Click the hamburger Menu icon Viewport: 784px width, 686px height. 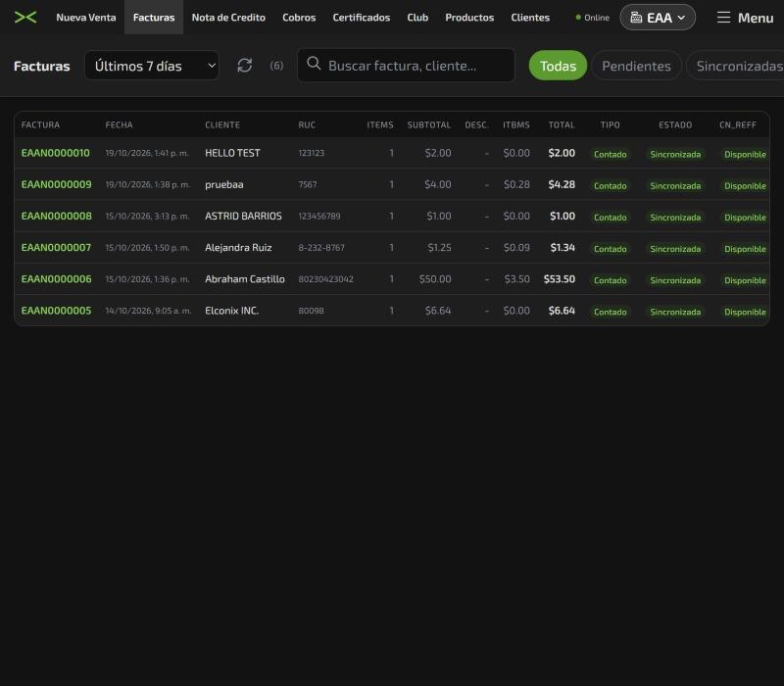click(723, 18)
